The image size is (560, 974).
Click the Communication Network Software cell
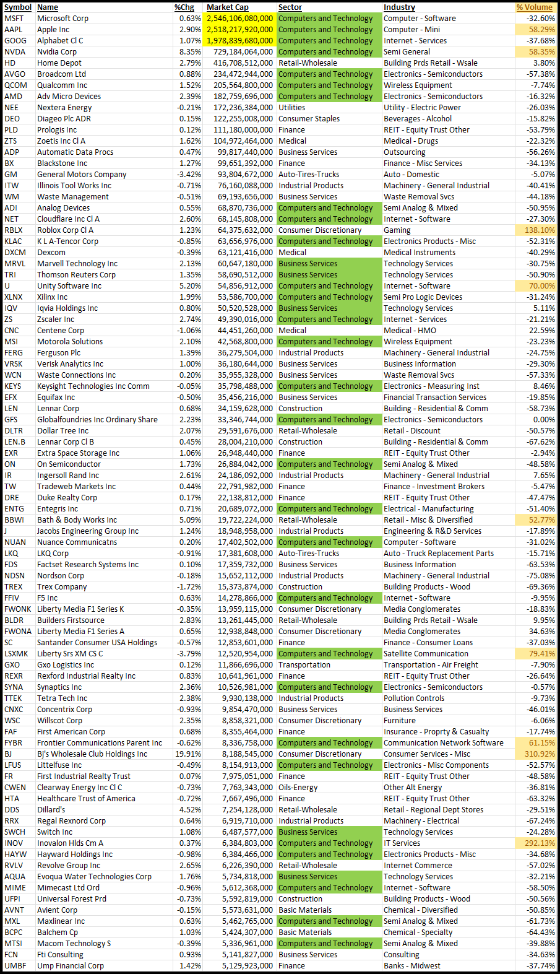pos(444,743)
